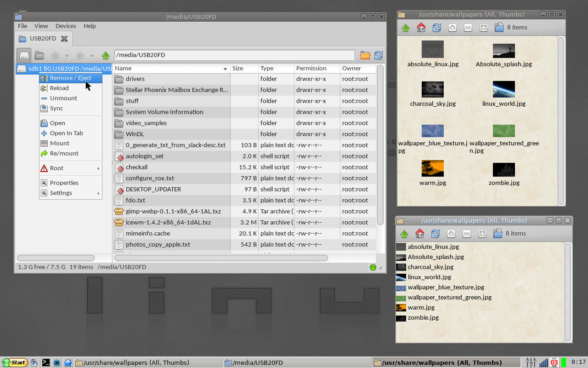Viewport: 588px width, 368px height.
Task: Click the network signal icon in tray
Action: coord(543,362)
